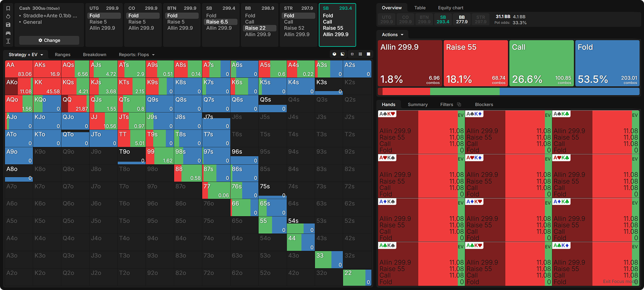Click BB Raise 22 action
Image resolution: width=644 pixels, height=290 pixels.
[260, 28]
